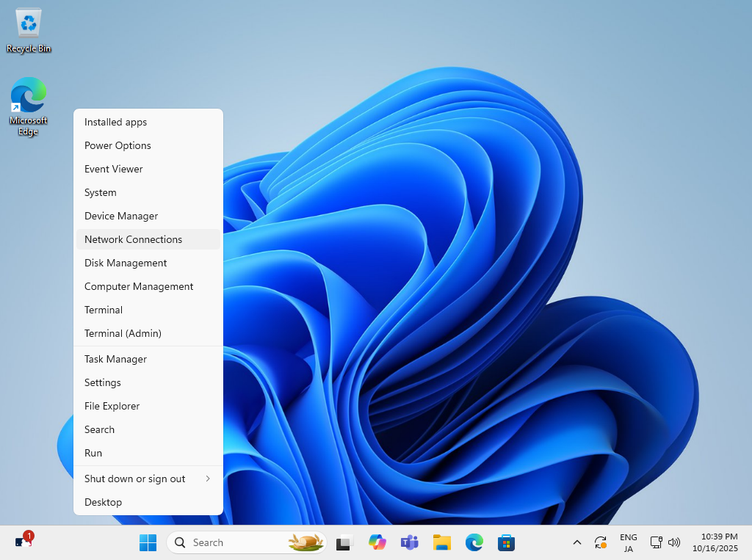Launch Copilot from the taskbar

377,543
